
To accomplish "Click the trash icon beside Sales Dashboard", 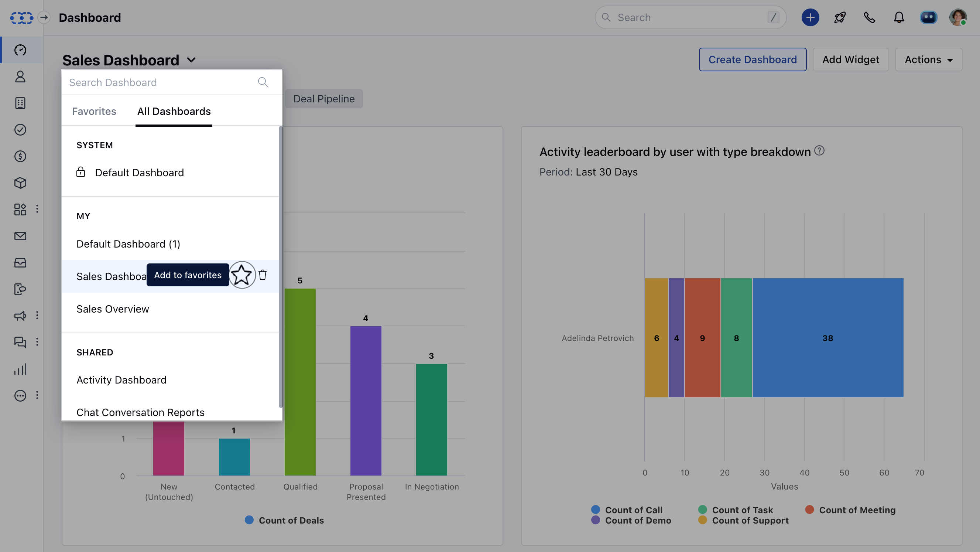I will pyautogui.click(x=263, y=275).
